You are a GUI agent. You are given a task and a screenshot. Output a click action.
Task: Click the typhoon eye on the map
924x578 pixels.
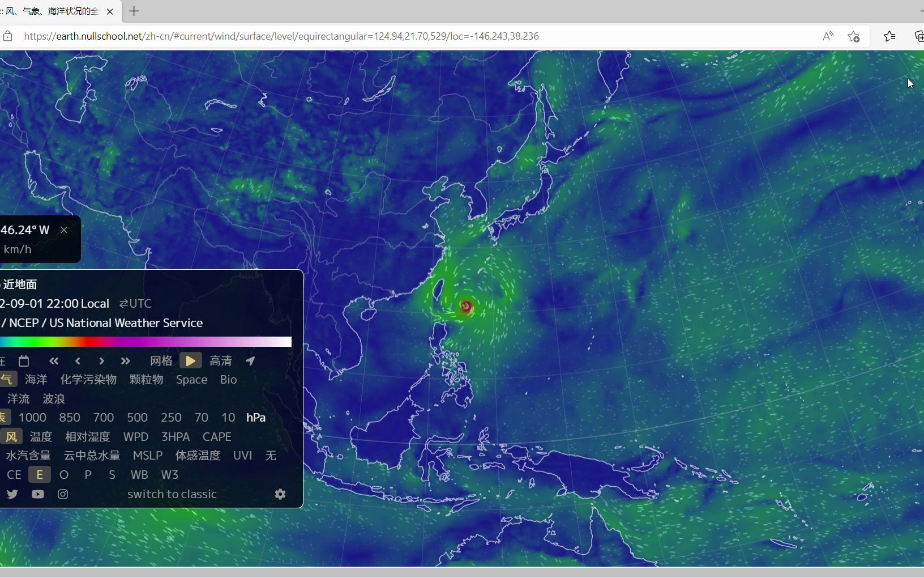click(x=466, y=307)
